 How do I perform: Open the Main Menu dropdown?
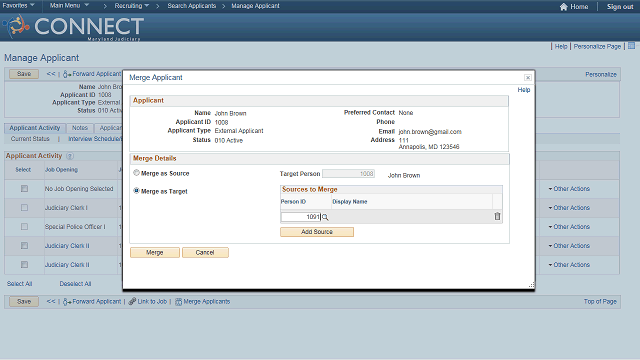[x=69, y=5]
